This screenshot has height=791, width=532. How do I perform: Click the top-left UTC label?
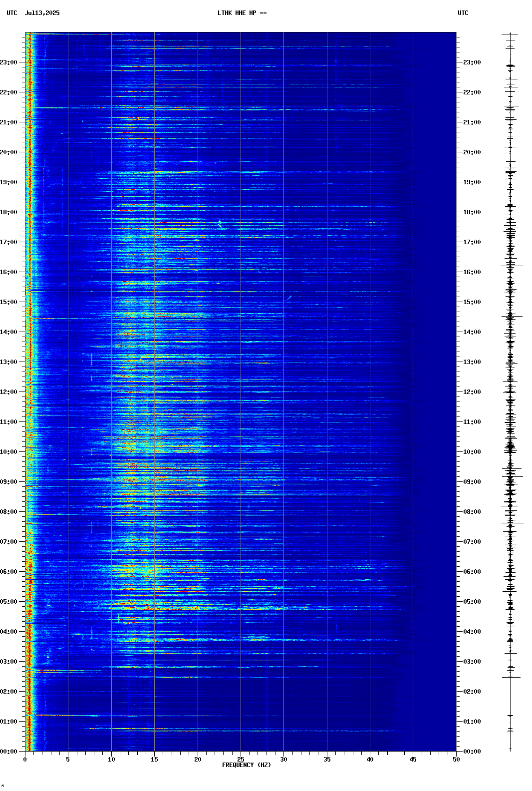[x=12, y=13]
